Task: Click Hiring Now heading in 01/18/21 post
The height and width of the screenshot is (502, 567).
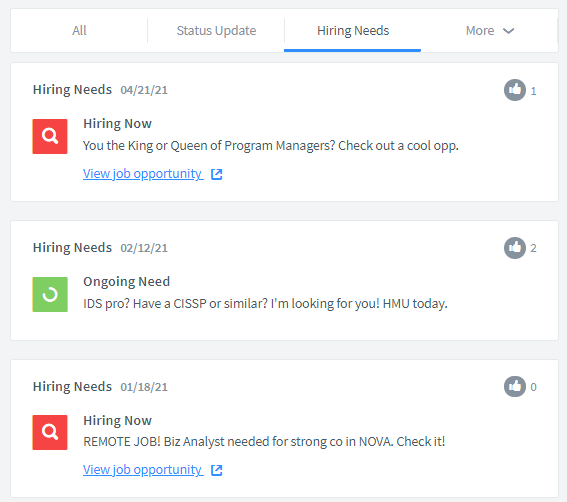Action: 118,421
